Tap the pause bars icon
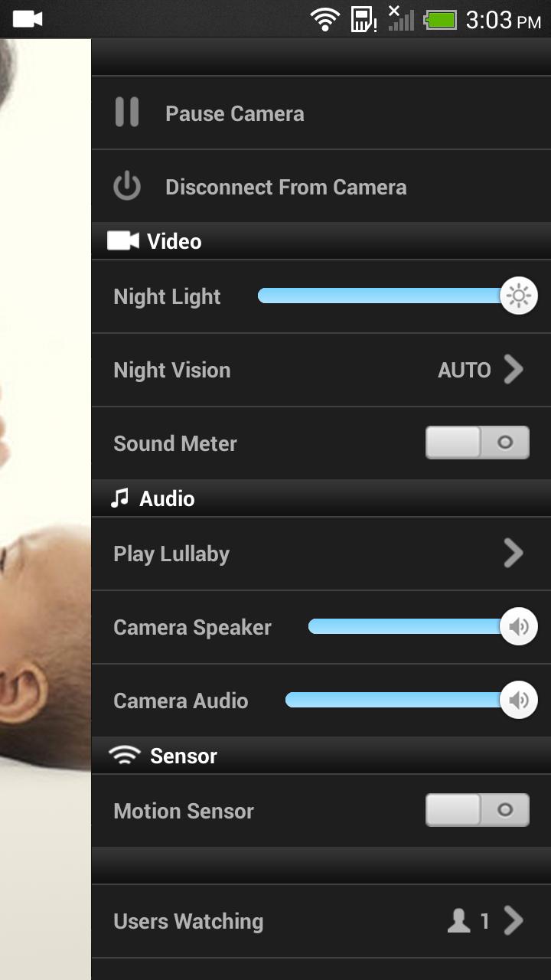This screenshot has height=980, width=551. tap(127, 113)
